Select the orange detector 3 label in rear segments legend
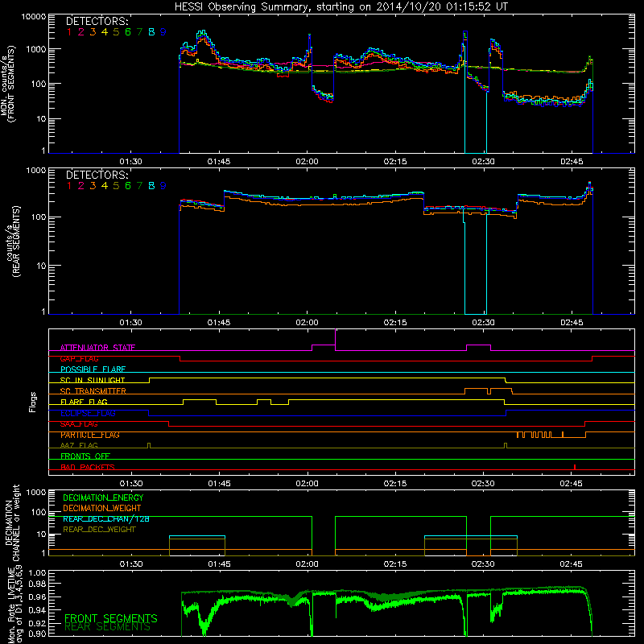The width and height of the screenshot is (644, 644). (x=93, y=186)
